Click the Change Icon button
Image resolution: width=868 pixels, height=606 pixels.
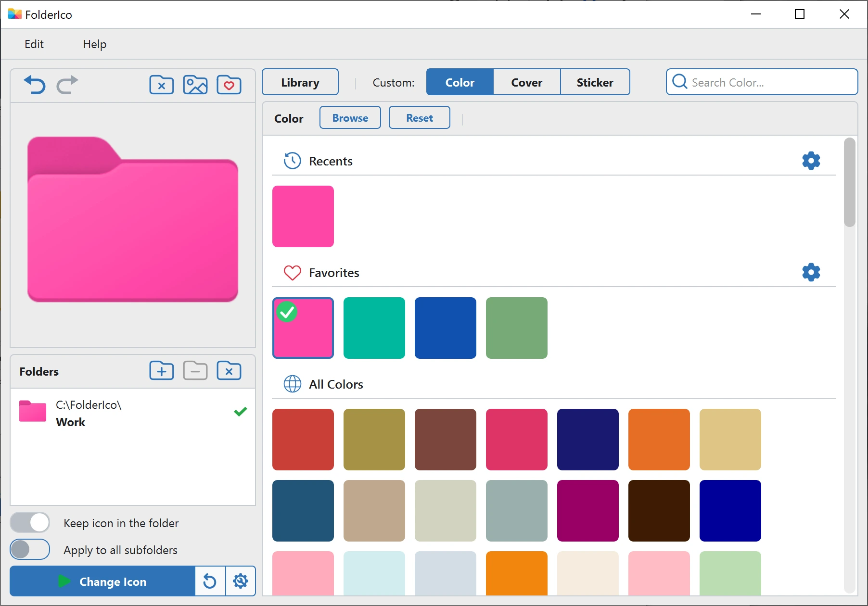102,581
